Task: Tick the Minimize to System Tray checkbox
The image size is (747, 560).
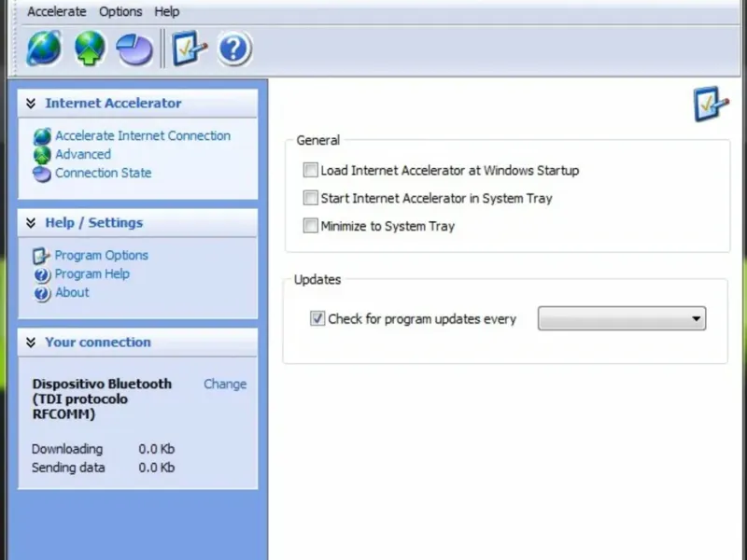Action: [311, 225]
